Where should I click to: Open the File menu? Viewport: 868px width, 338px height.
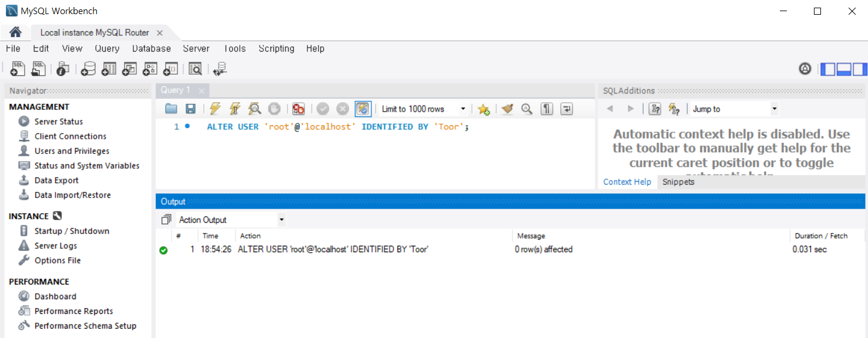click(13, 49)
